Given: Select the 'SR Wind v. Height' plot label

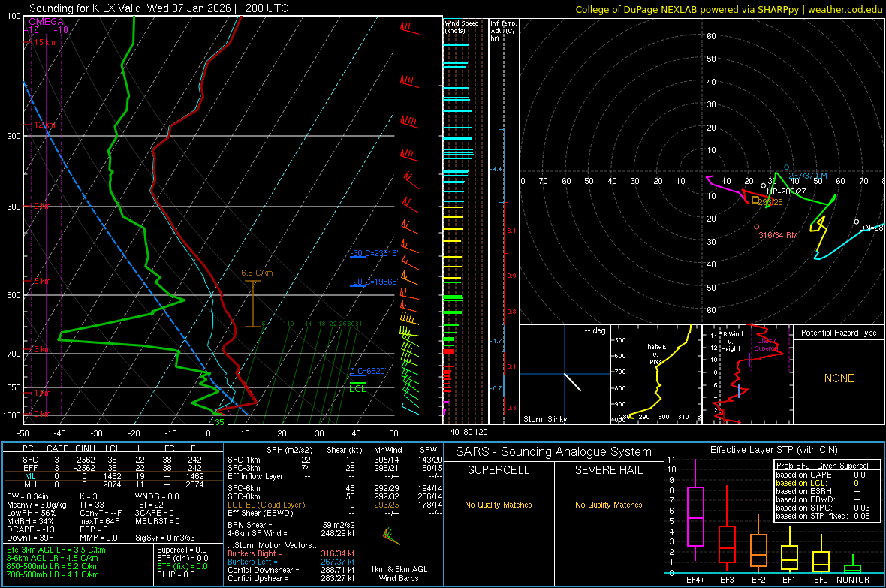Looking at the screenshot, I should [x=731, y=342].
